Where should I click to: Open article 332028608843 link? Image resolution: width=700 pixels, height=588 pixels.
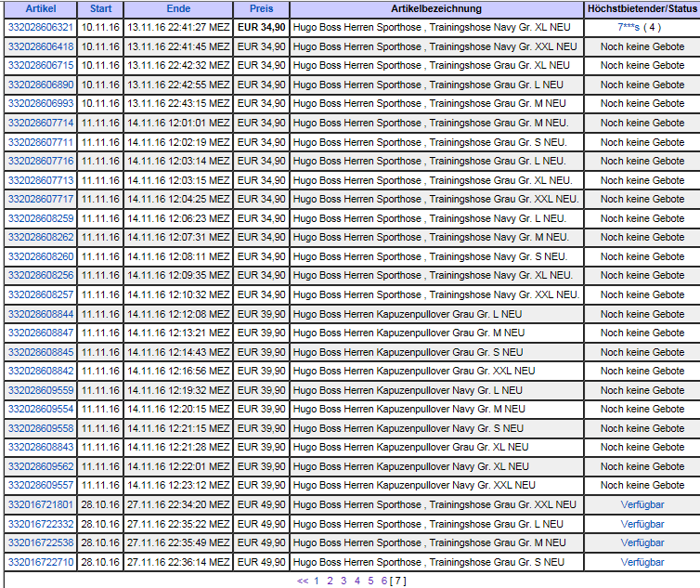pos(41,447)
